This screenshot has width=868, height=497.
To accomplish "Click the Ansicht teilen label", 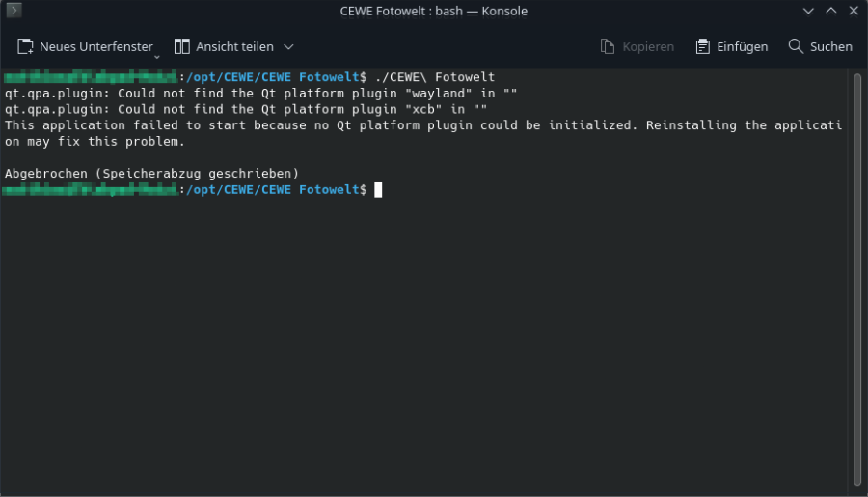I will 234,46.
